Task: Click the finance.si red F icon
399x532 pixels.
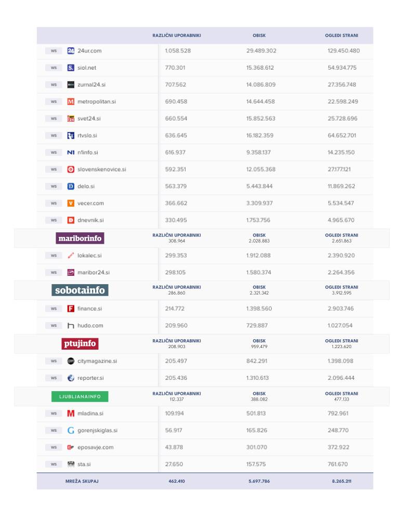Action: tap(71, 309)
